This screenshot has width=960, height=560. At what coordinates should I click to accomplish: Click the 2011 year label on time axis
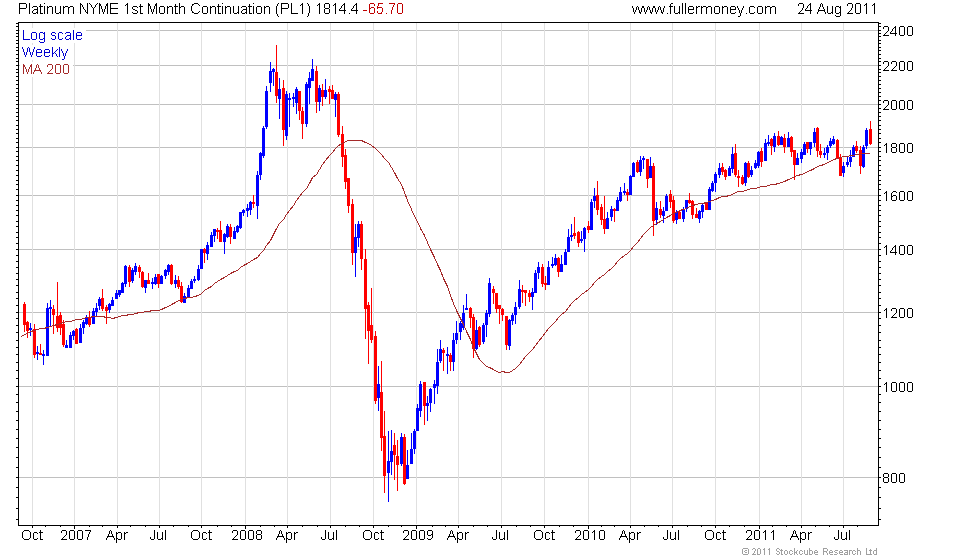coord(760,535)
